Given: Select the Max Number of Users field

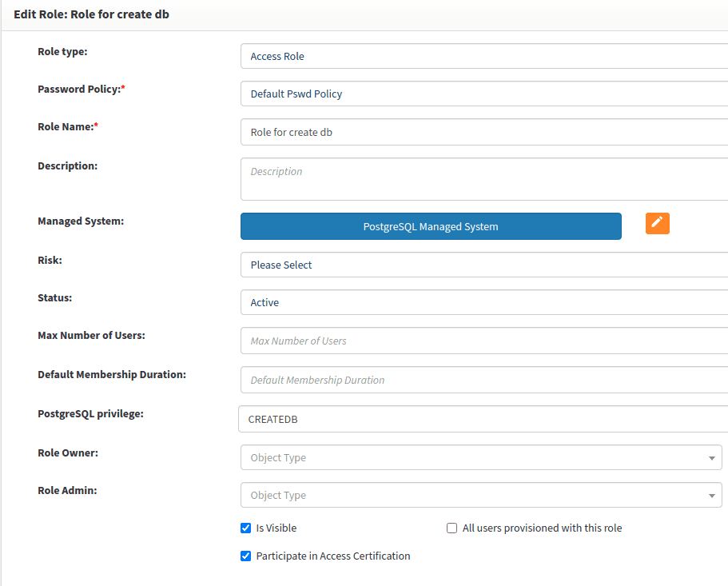Looking at the screenshot, I should coord(483,341).
